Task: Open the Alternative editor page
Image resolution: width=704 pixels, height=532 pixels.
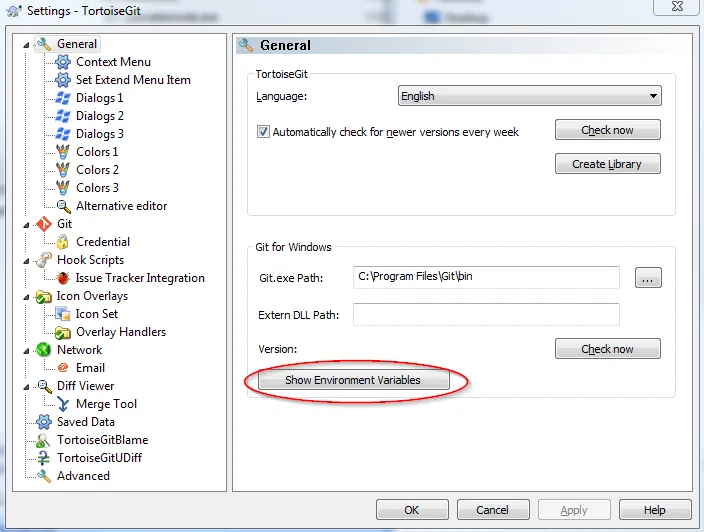Action: [x=121, y=206]
